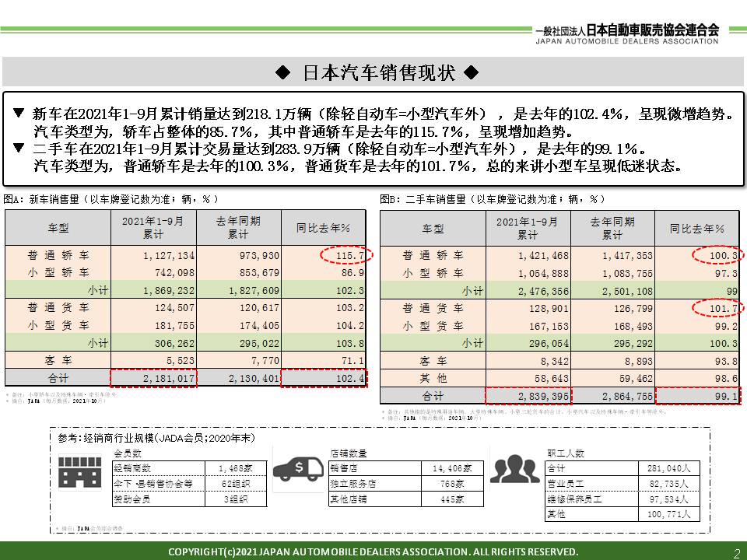
Task: Click the diamond bullet left of 日本汽车销售现状
Action: pos(283,74)
